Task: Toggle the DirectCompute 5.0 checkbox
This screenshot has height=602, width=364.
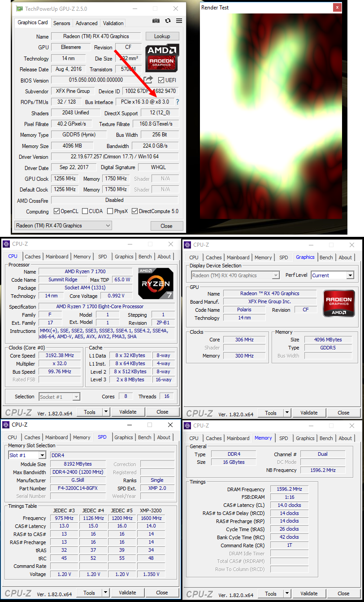Action: (134, 211)
